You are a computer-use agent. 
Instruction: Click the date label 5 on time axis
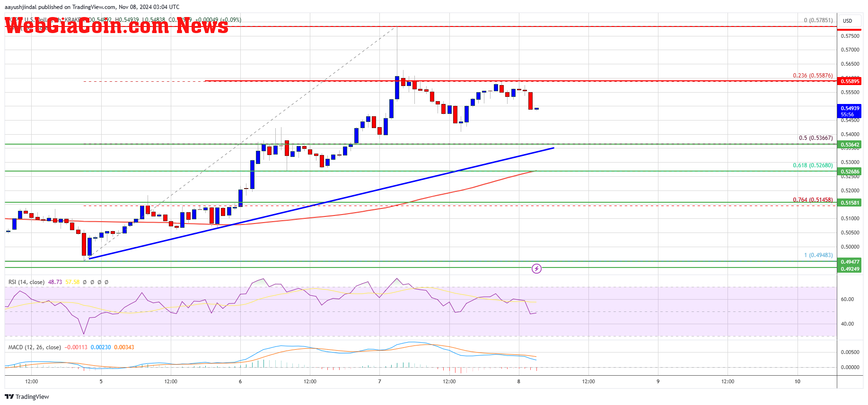(x=101, y=381)
